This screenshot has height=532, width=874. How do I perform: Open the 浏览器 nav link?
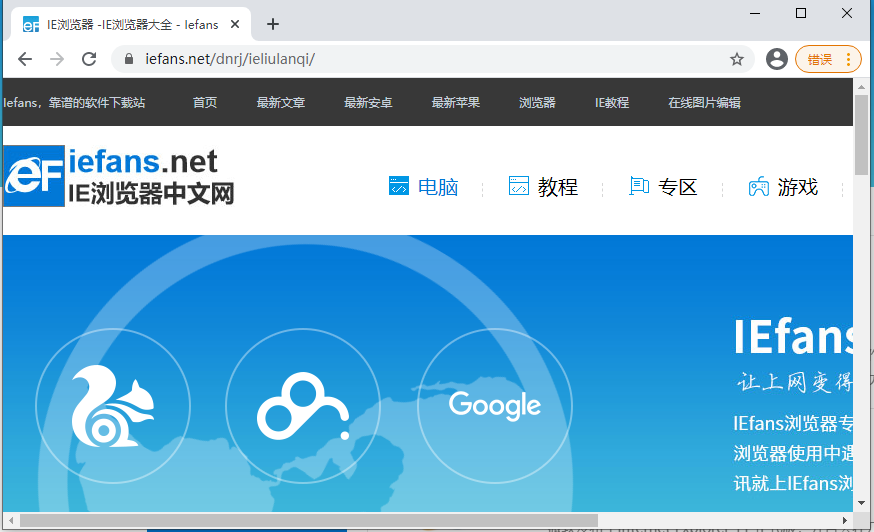coord(537,103)
